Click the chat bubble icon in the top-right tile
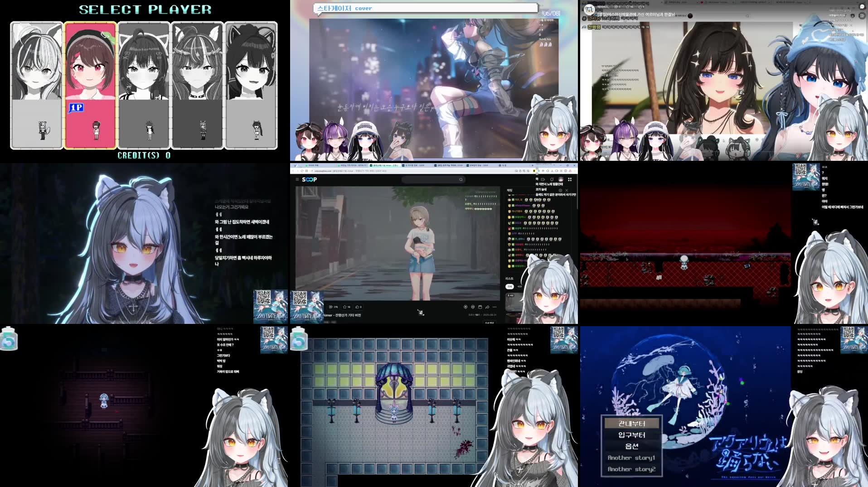This screenshot has height=487, width=868. [862, 6]
